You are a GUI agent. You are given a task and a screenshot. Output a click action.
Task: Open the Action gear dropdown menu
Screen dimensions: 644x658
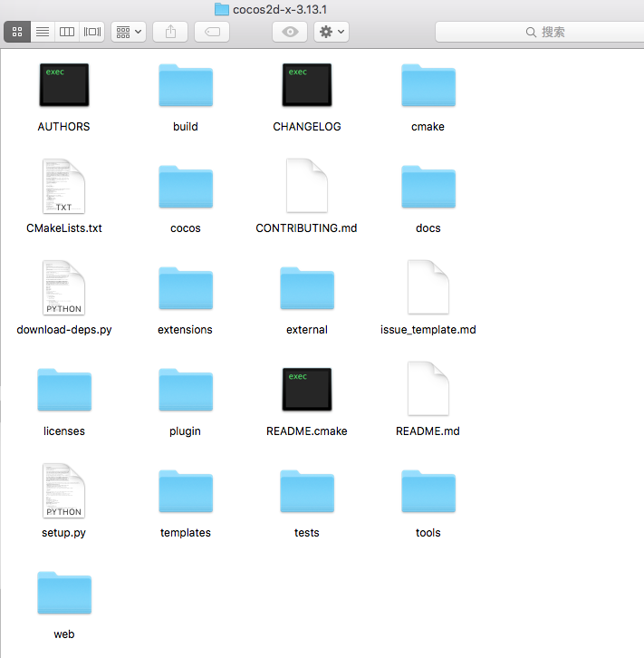[x=332, y=32]
